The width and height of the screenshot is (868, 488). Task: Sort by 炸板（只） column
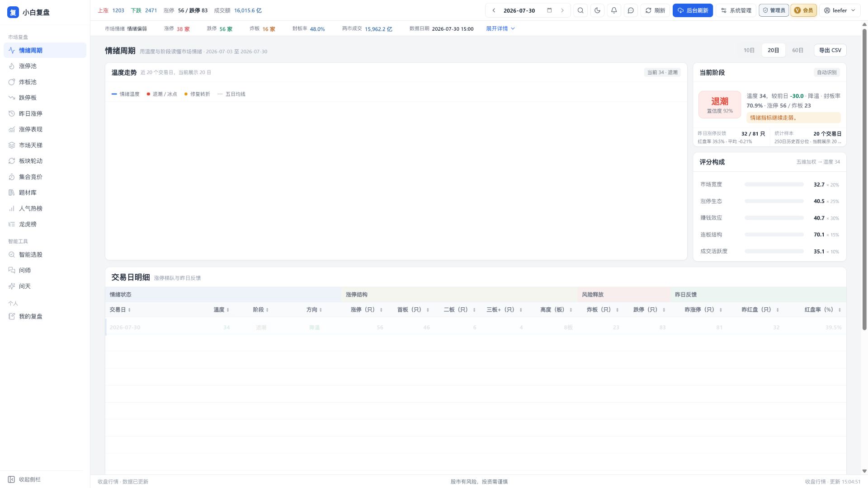(x=603, y=310)
